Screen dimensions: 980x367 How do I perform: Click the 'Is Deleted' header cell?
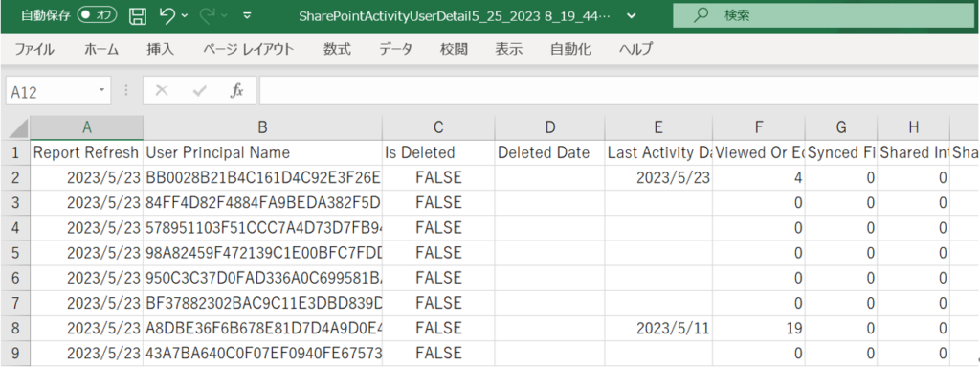point(438,152)
